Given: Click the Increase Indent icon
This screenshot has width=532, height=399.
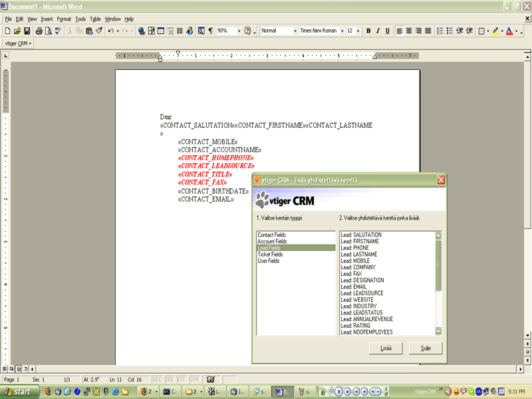Looking at the screenshot, I should [x=469, y=31].
